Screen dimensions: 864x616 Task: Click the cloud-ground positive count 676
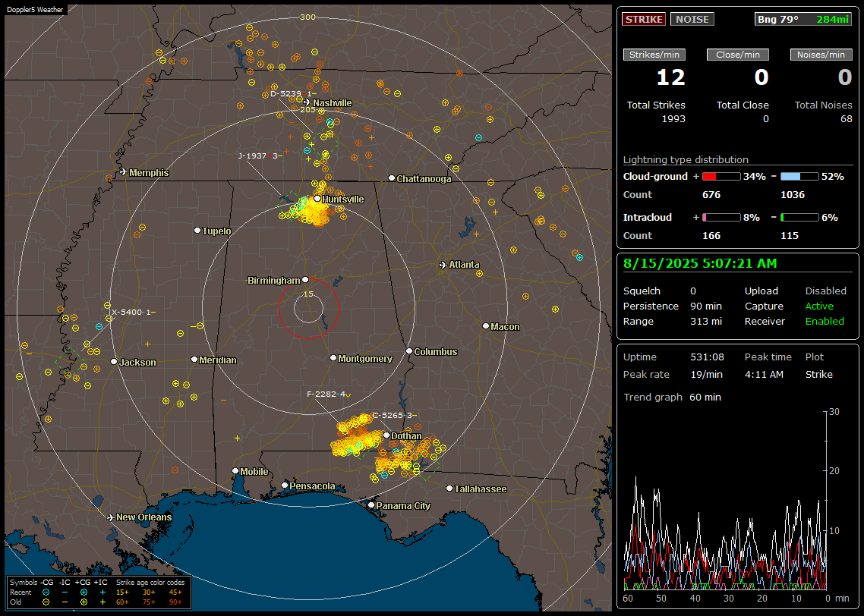point(711,195)
